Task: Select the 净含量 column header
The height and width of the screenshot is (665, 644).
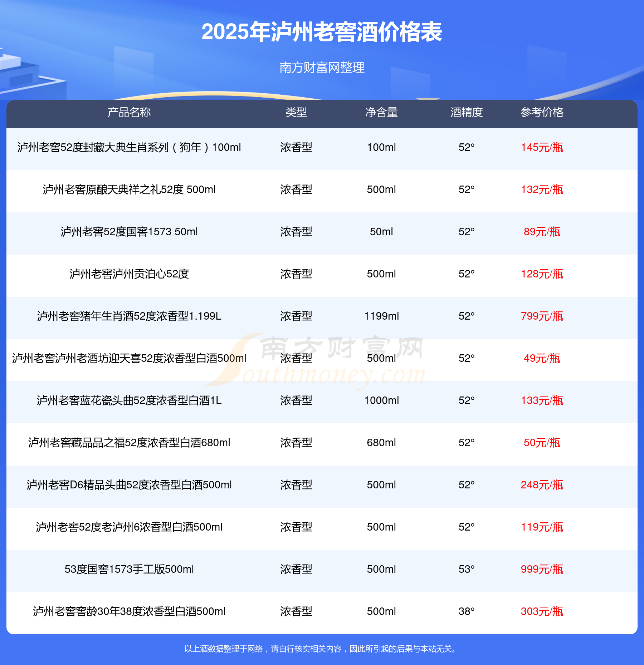Action: pyautogui.click(x=381, y=112)
